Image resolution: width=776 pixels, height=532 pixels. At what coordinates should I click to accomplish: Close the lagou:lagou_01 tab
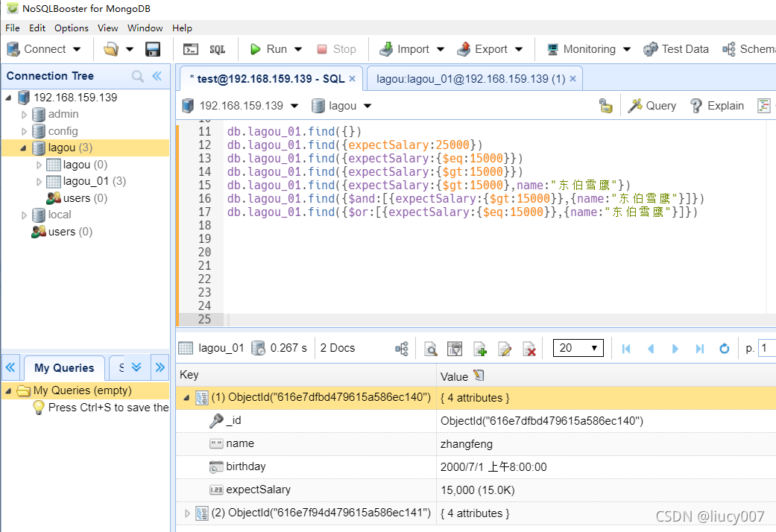(572, 79)
